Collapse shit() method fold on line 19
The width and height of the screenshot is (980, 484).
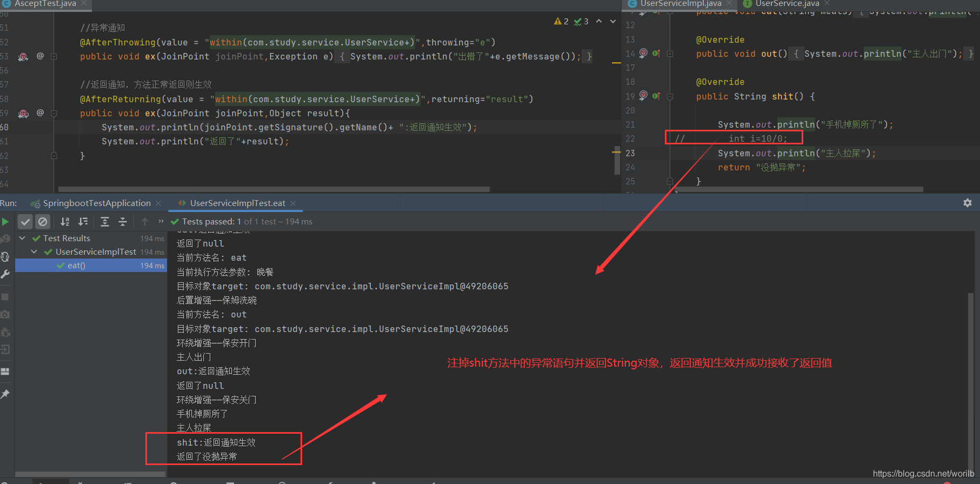pyautogui.click(x=670, y=97)
